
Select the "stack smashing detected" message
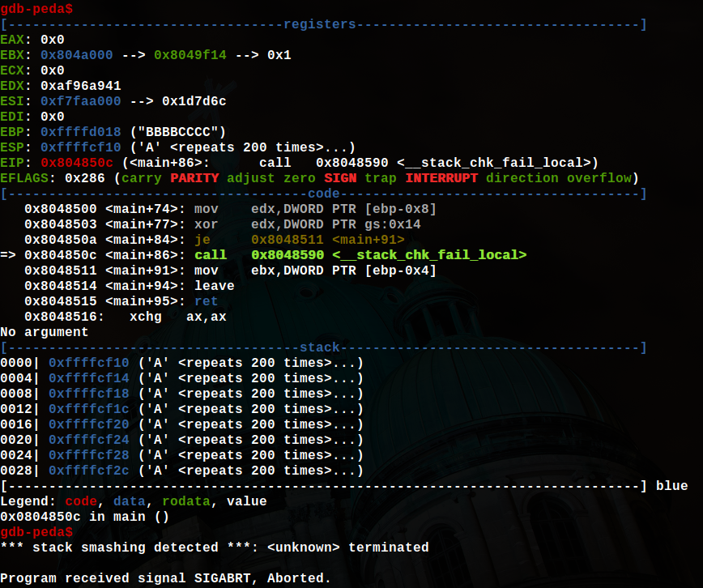(x=215, y=548)
